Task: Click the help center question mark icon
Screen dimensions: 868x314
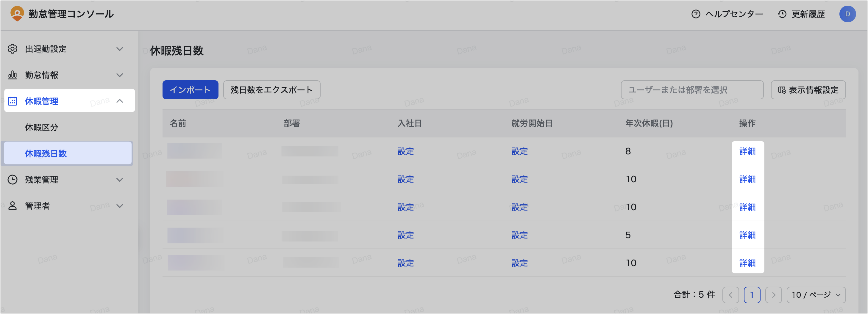Action: tap(695, 14)
